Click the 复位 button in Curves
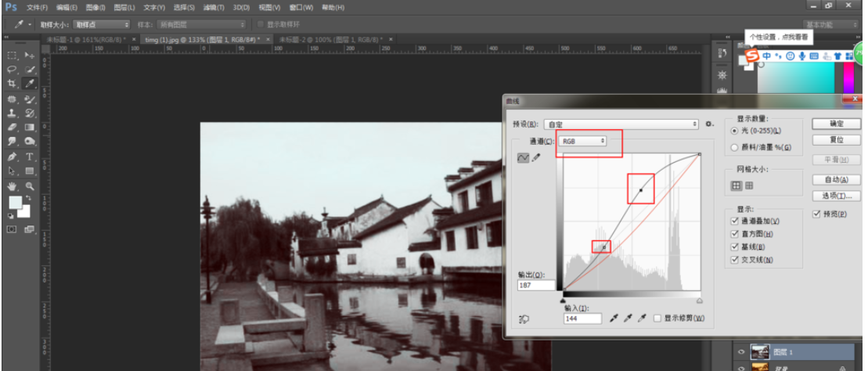868x371 pixels. coord(837,139)
